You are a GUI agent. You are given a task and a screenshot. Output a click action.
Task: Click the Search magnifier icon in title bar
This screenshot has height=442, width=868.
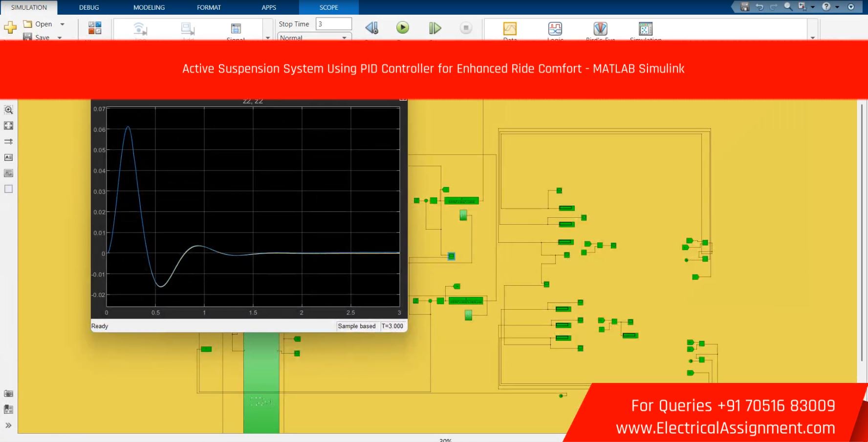pos(788,7)
